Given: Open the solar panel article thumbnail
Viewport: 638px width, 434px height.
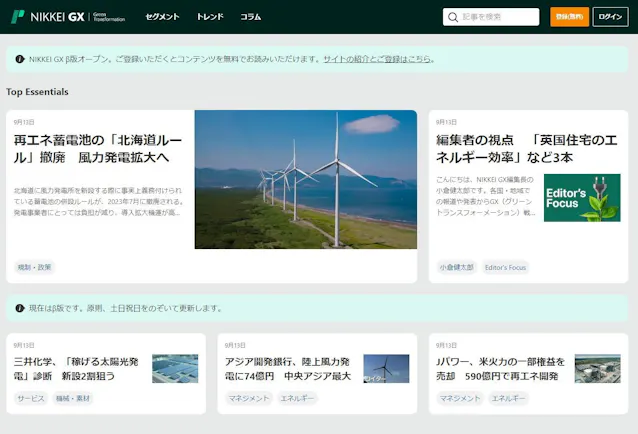Looking at the screenshot, I should (175, 369).
